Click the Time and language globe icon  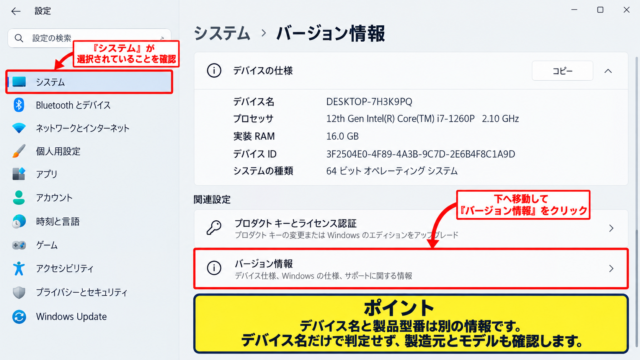19,221
